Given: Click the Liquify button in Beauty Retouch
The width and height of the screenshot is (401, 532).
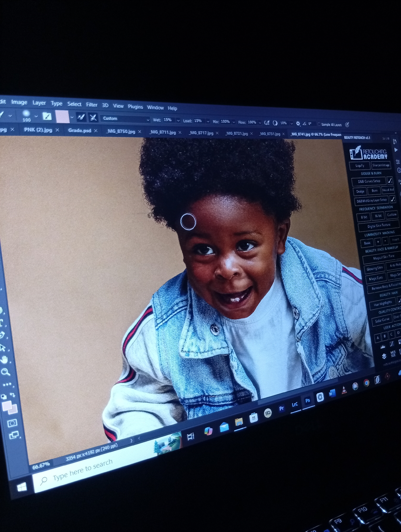Looking at the screenshot, I should tap(359, 165).
